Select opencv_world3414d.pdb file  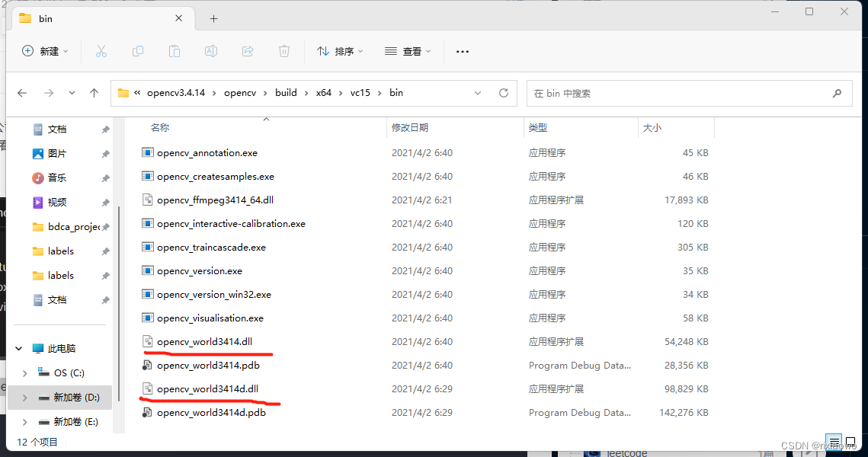211,413
